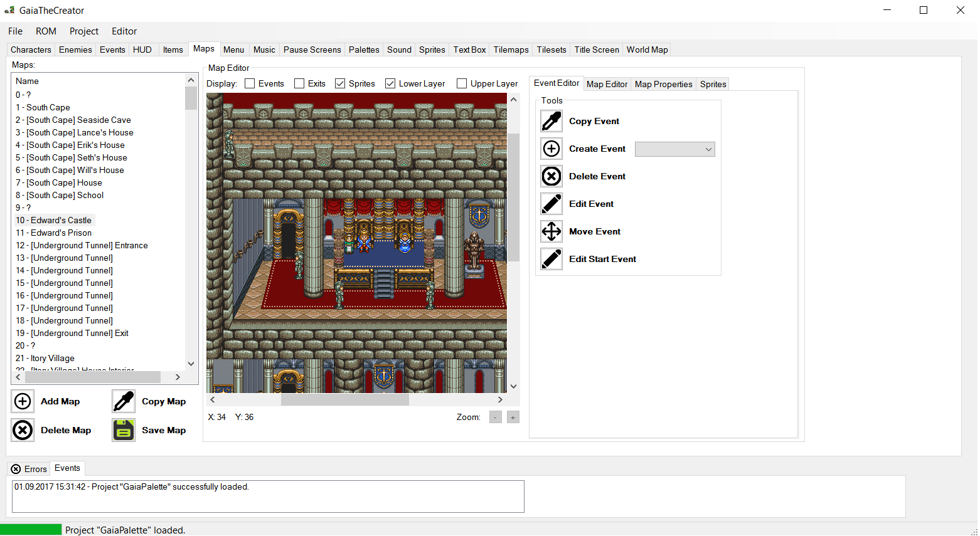Click the zoom in plus button
This screenshot has width=980, height=536.
point(513,416)
